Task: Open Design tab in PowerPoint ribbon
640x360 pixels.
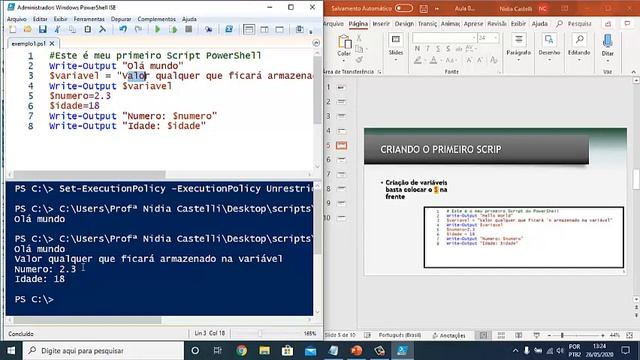Action: pyautogui.click(x=404, y=24)
